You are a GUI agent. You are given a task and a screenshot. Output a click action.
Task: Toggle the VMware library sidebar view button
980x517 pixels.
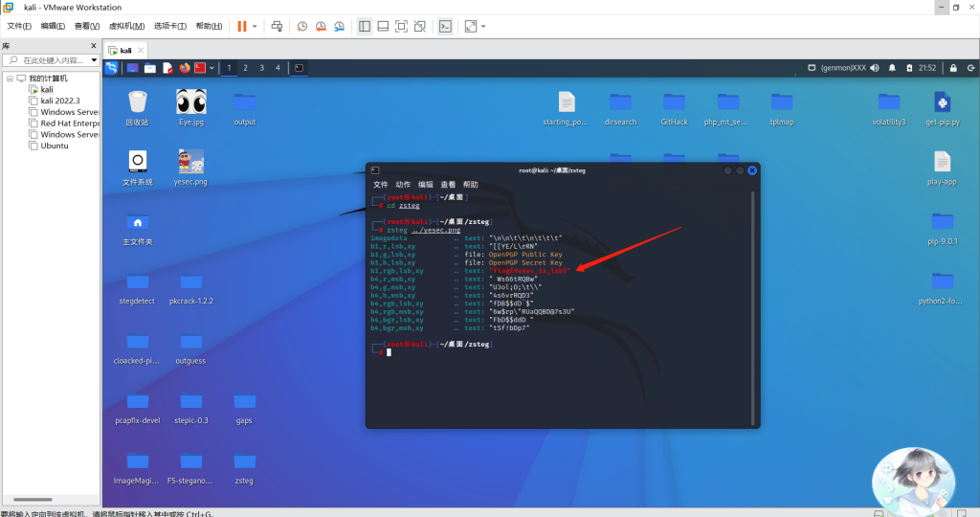pyautogui.click(x=365, y=26)
